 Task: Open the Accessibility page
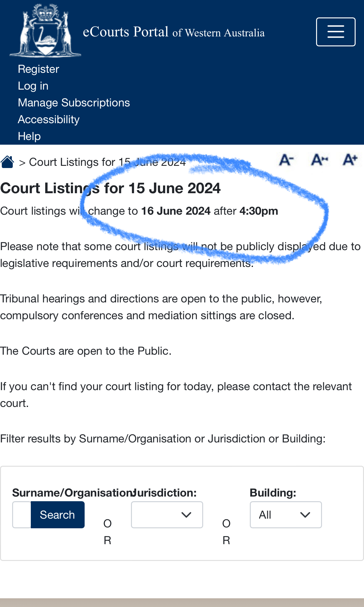pos(49,119)
